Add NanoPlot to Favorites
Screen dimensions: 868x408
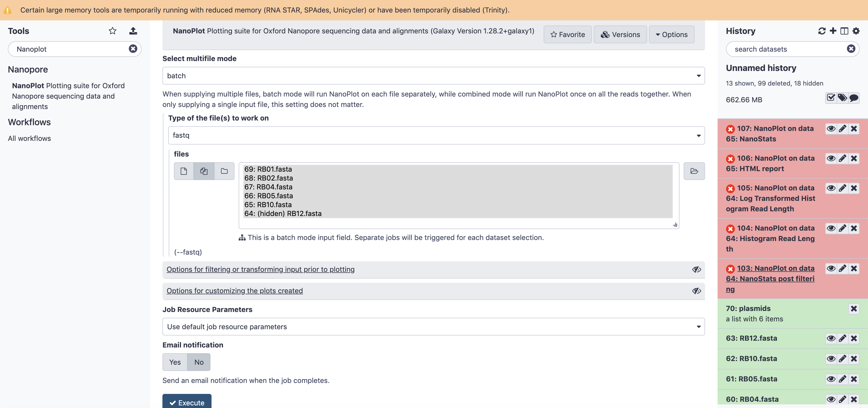pos(567,34)
